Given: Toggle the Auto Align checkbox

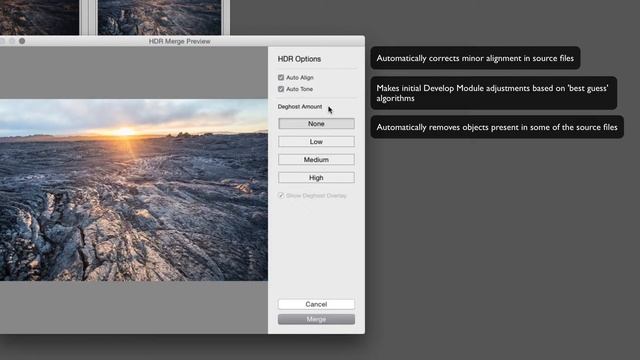Looking at the screenshot, I should click(x=281, y=78).
